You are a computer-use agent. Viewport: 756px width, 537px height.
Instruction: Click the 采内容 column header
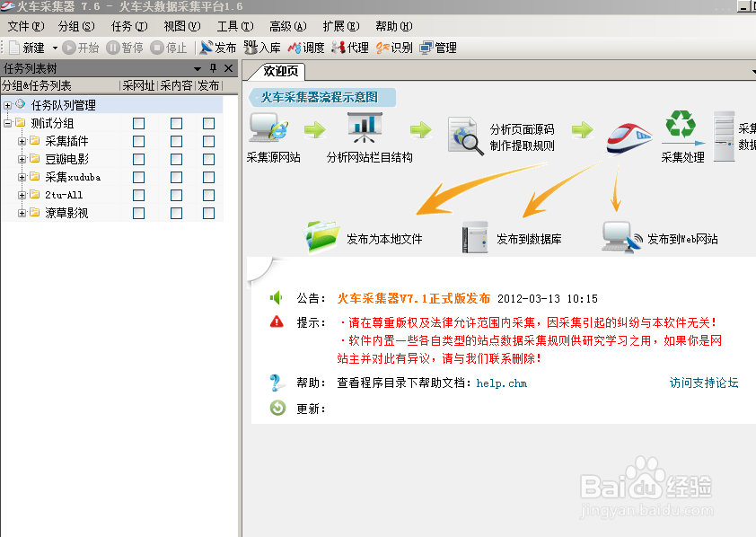(x=177, y=86)
